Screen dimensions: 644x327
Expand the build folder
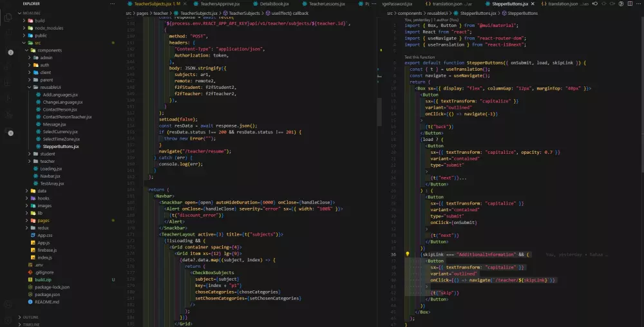coord(24,21)
